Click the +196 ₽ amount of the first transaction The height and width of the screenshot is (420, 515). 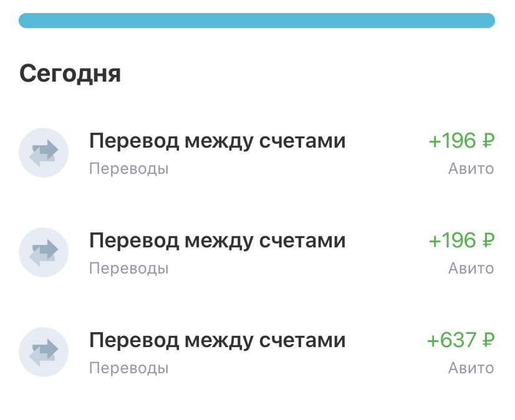[x=461, y=141]
